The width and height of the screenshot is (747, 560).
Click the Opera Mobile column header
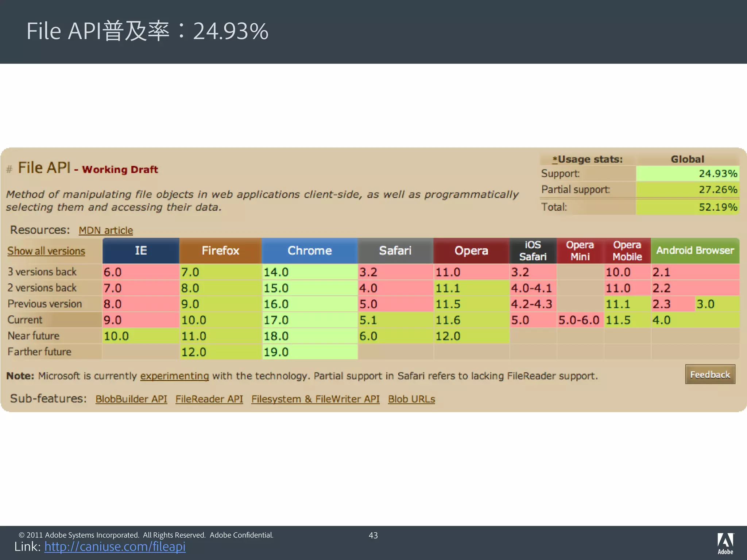[627, 251]
